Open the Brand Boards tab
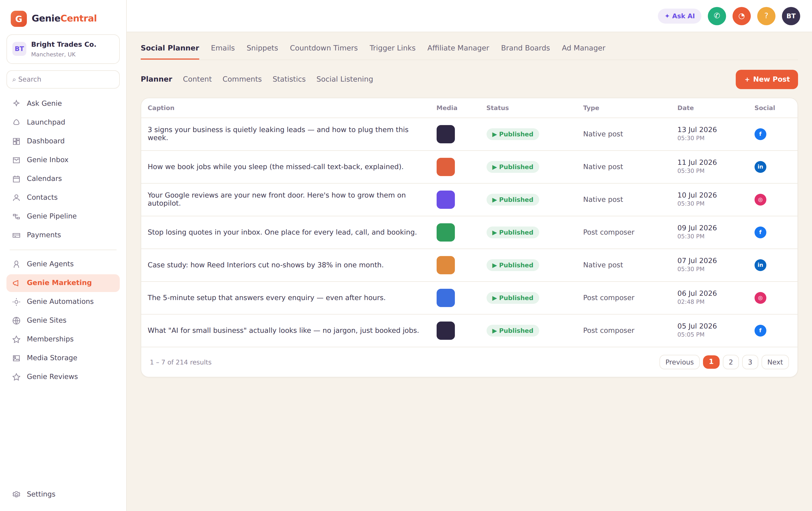The height and width of the screenshot is (511, 812). pyautogui.click(x=525, y=48)
